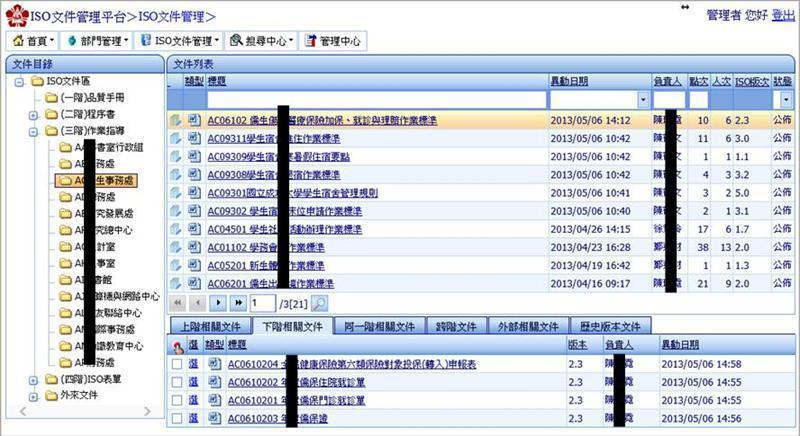800x436 pixels.
Task: Sort file list by ISO版次 column
Action: pyautogui.click(x=752, y=81)
